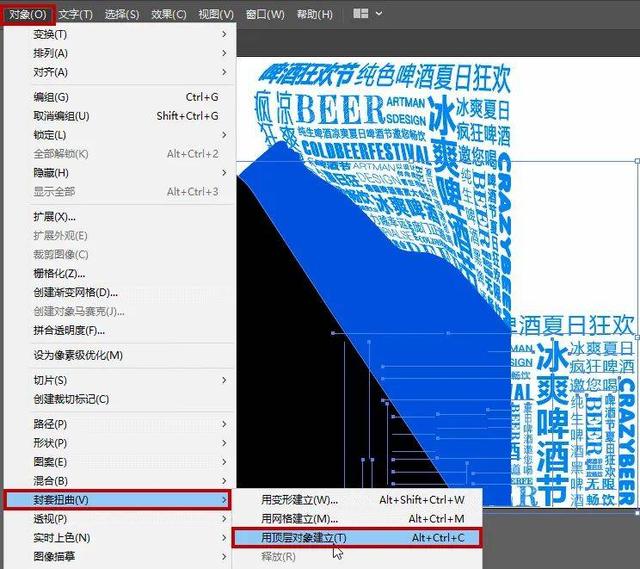Click the arrange documents grid icon
The height and width of the screenshot is (569, 640).
pyautogui.click(x=360, y=14)
